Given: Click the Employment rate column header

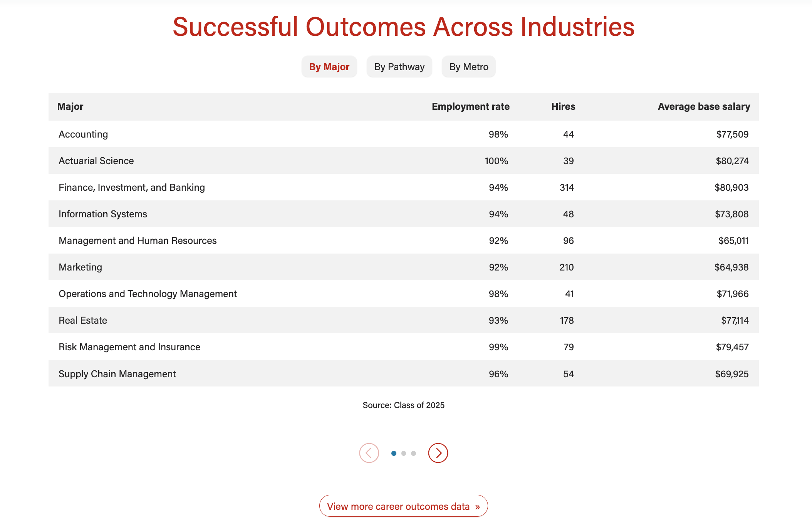Looking at the screenshot, I should (x=470, y=106).
